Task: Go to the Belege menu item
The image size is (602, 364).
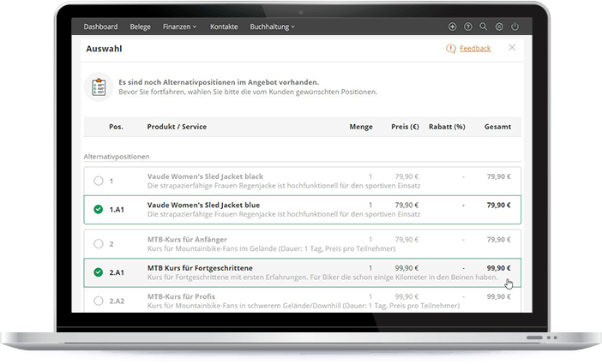Action: [x=140, y=27]
